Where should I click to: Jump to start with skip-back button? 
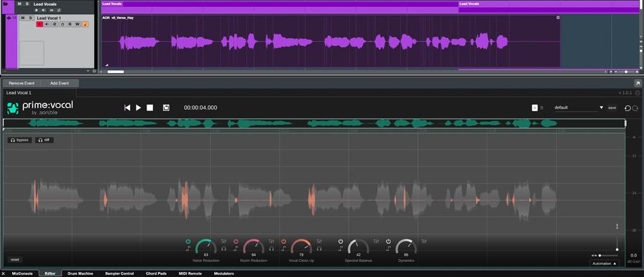[128, 107]
